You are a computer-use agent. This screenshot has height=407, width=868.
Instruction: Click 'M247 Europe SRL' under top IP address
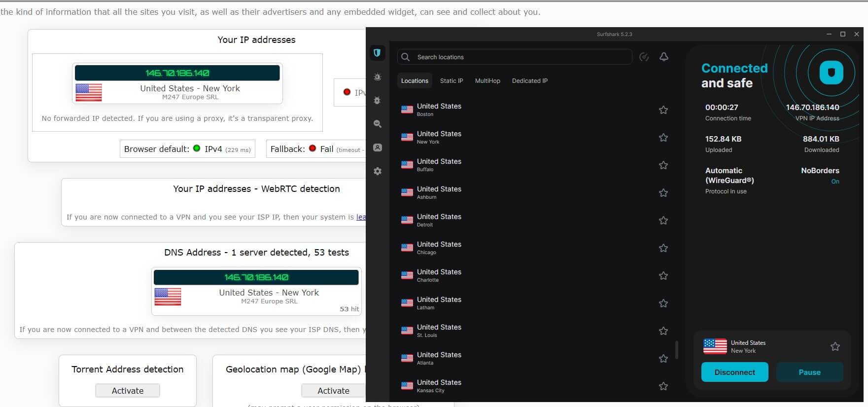click(190, 97)
